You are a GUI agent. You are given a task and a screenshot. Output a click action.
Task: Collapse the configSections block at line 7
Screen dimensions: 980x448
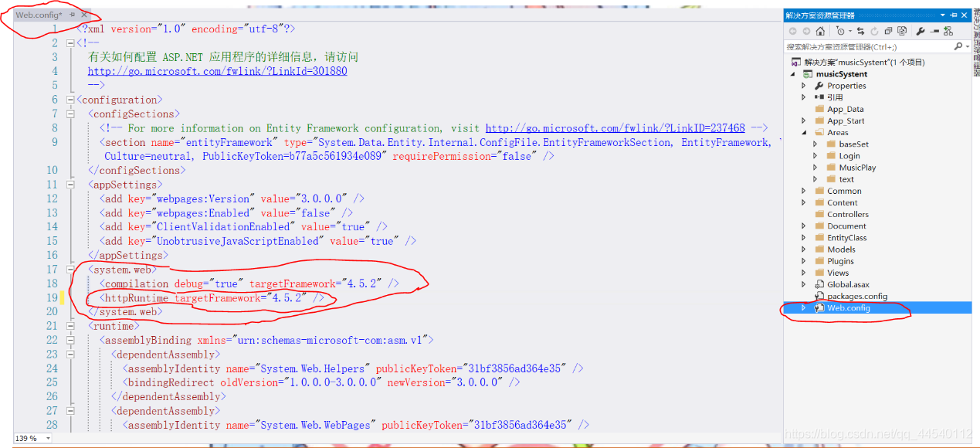tap(71, 114)
